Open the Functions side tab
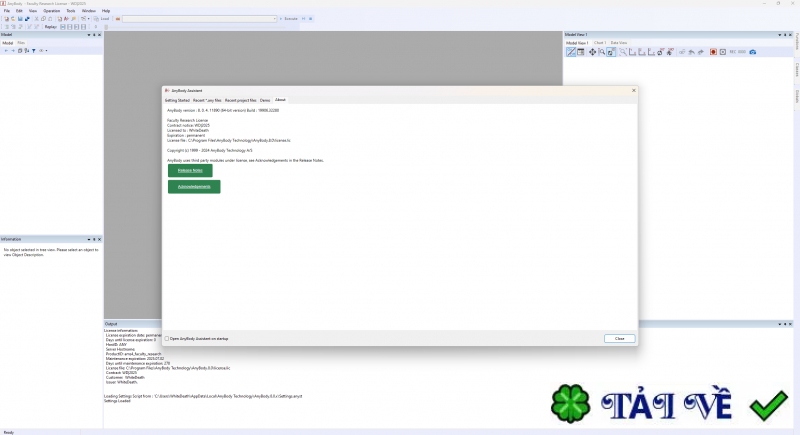 pyautogui.click(x=796, y=42)
